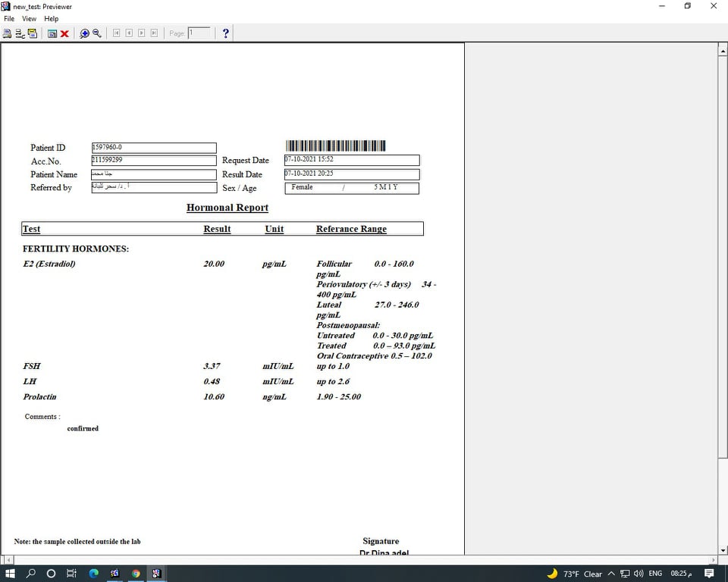Click the Unit column header
Screen dimensions: 728x582
tap(274, 229)
